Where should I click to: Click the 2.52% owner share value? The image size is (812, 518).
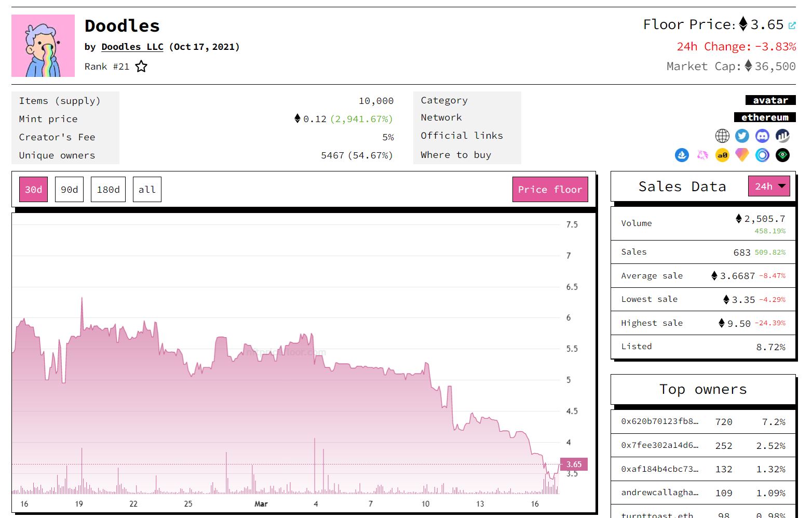[771, 446]
